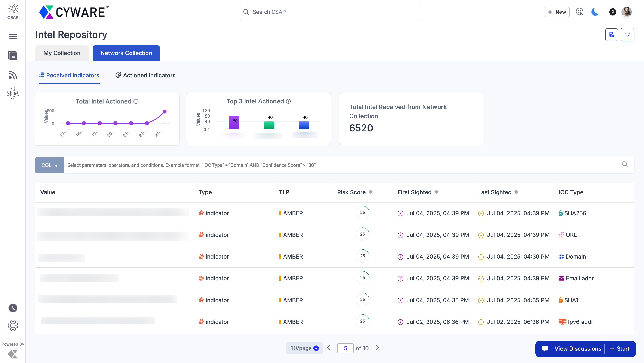644x363 pixels.
Task: Click the RSS feeds sidebar icon
Action: [x=13, y=75]
